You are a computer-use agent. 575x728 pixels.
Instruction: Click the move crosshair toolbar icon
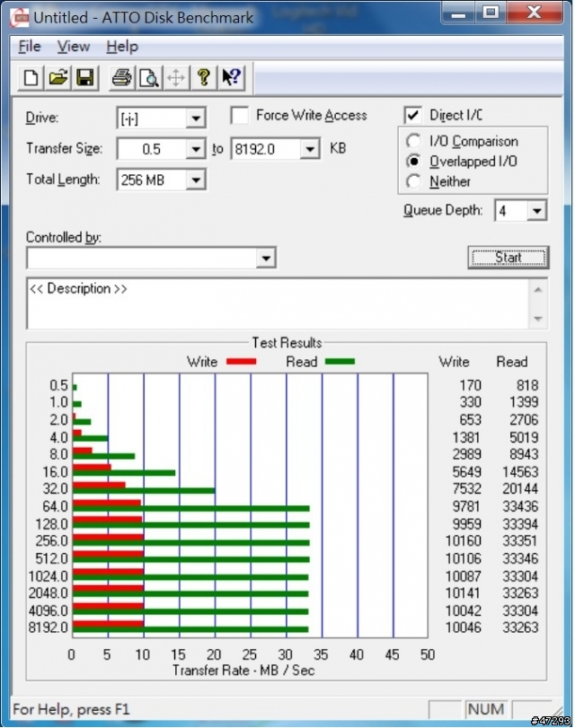pyautogui.click(x=176, y=77)
